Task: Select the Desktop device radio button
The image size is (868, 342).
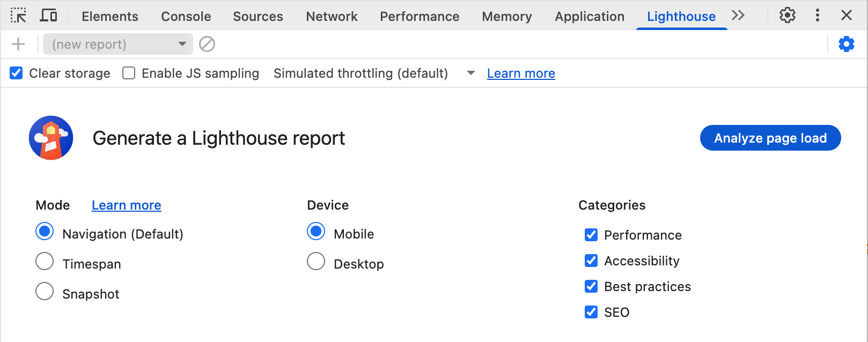Action: 316,262
